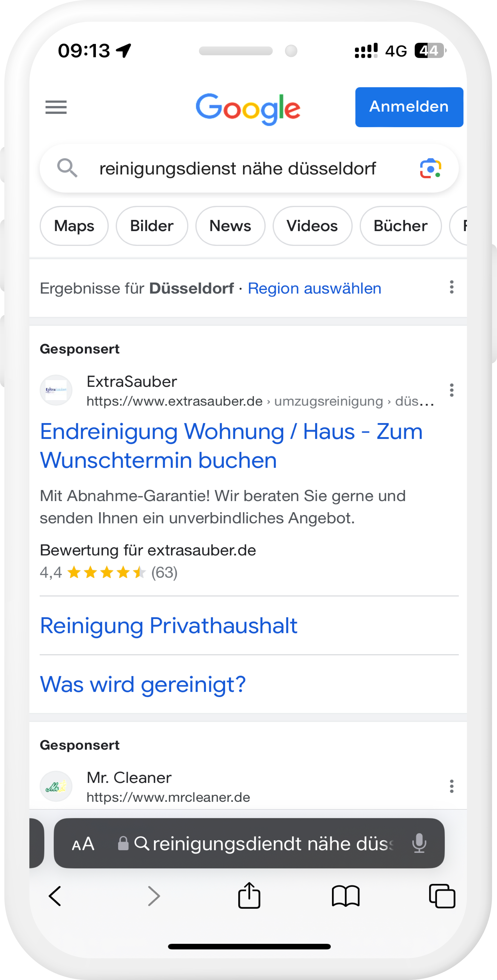Open three-dot menu for Mr. Cleaner ad
Screen dimensions: 497x980
451,786
